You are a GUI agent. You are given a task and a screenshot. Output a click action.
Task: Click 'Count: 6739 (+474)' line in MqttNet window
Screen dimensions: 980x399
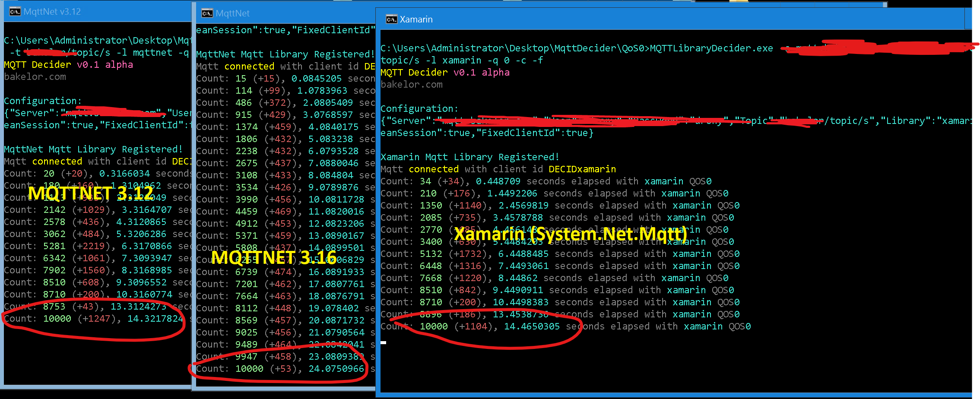285,272
